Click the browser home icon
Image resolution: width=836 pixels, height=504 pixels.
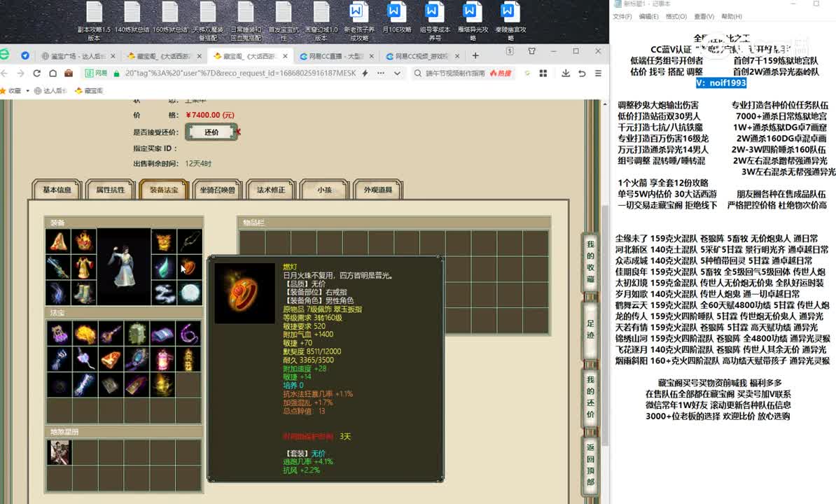pyautogui.click(x=53, y=73)
